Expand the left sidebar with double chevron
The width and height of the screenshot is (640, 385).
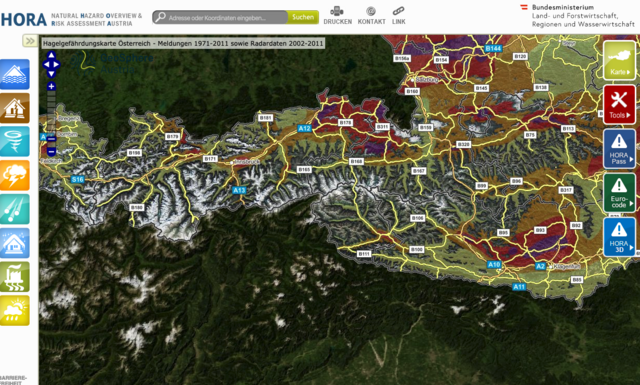[30, 41]
